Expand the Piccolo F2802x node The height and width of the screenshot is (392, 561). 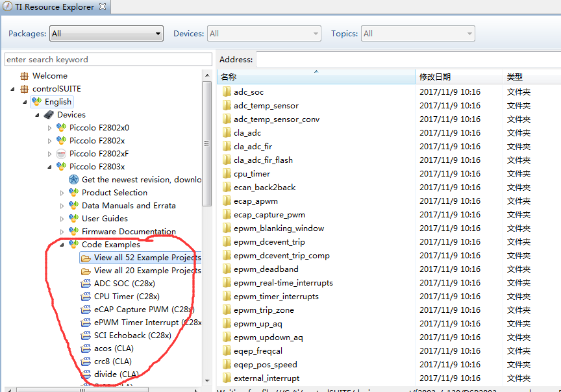[x=49, y=141]
